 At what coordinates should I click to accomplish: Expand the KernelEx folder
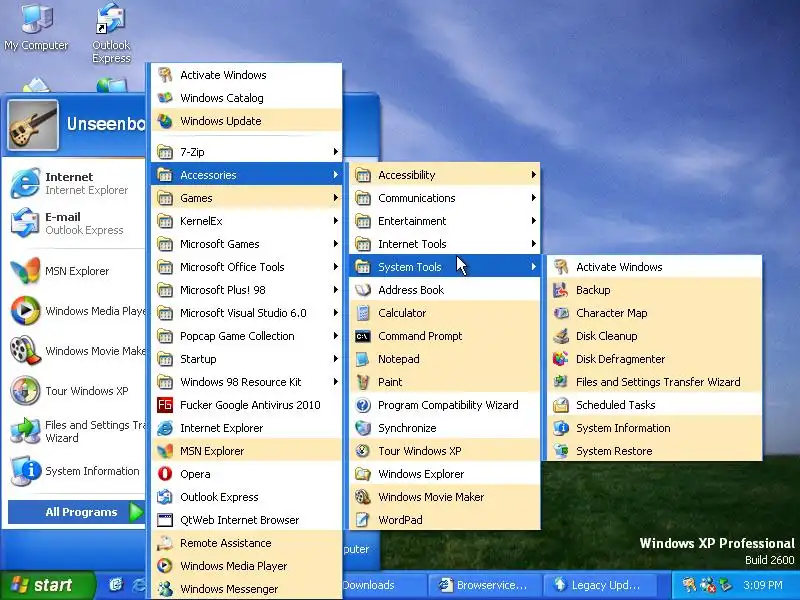pyautogui.click(x=246, y=220)
